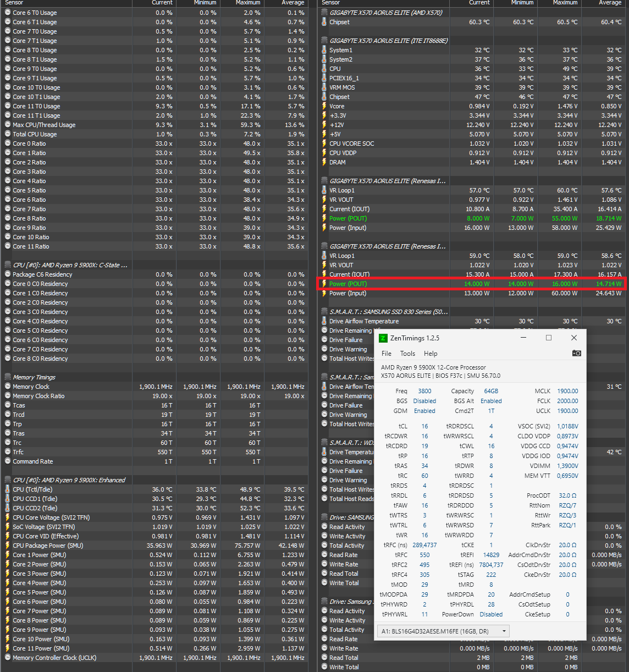Screen dimensions: 629x672
Task: Select GIGABYTE X570 AORUS ELITE (ITE IT8688E) header
Action: pyautogui.click(x=389, y=41)
